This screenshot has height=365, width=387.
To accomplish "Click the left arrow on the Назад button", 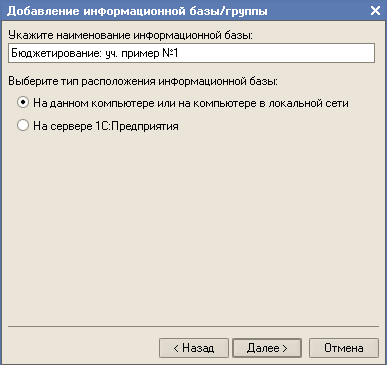I will [x=176, y=348].
